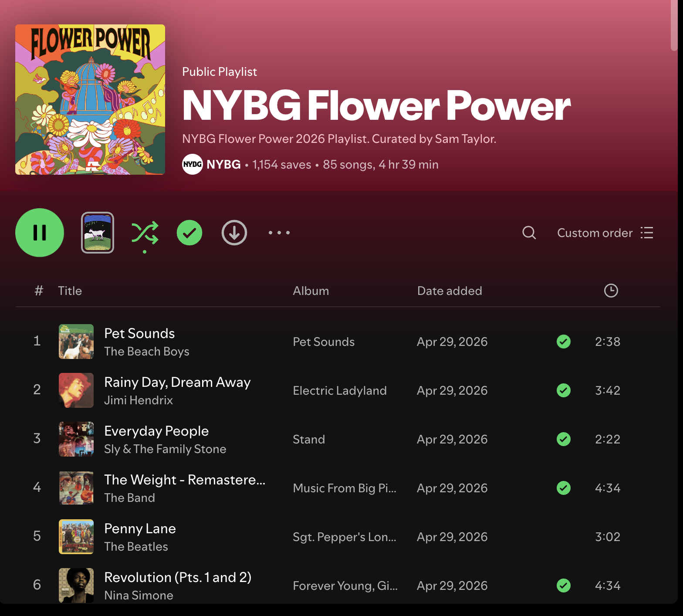Open the Everyday People track title
Image resolution: width=683 pixels, height=616 pixels.
pos(156,431)
